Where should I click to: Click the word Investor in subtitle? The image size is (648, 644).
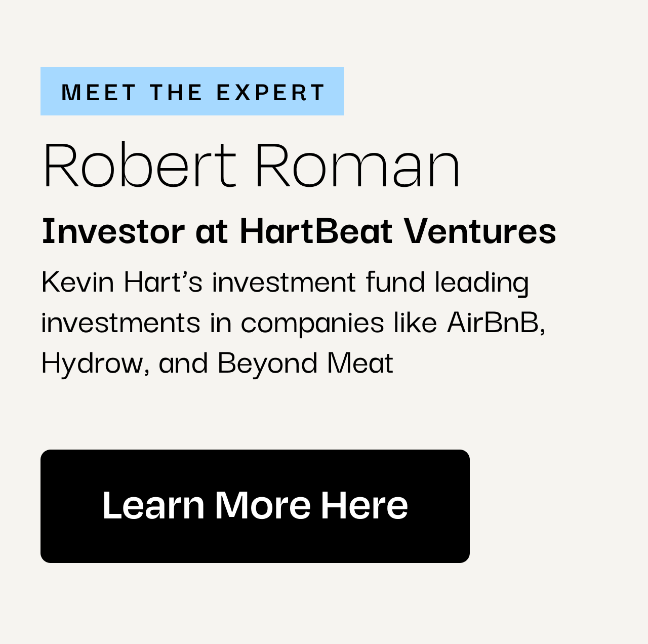click(113, 231)
